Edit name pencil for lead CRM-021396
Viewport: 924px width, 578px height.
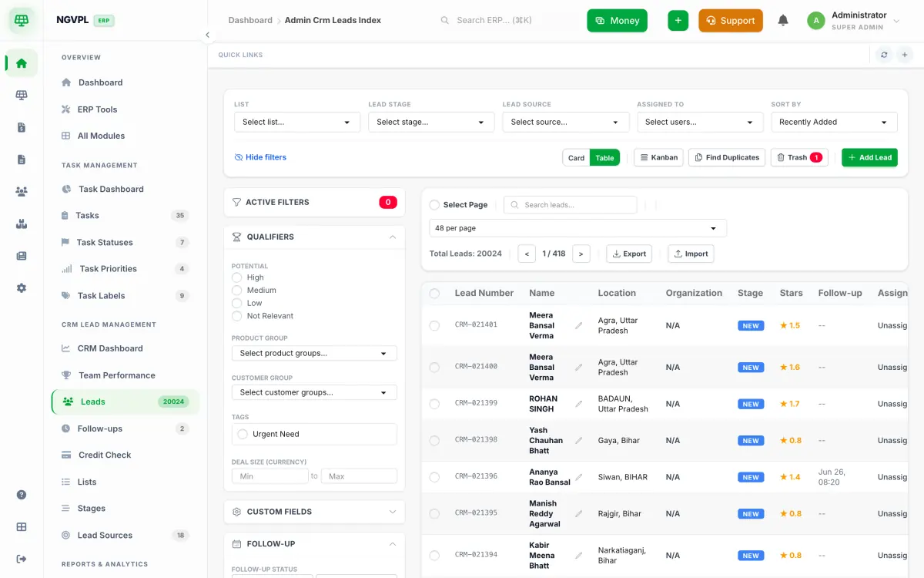click(x=579, y=477)
